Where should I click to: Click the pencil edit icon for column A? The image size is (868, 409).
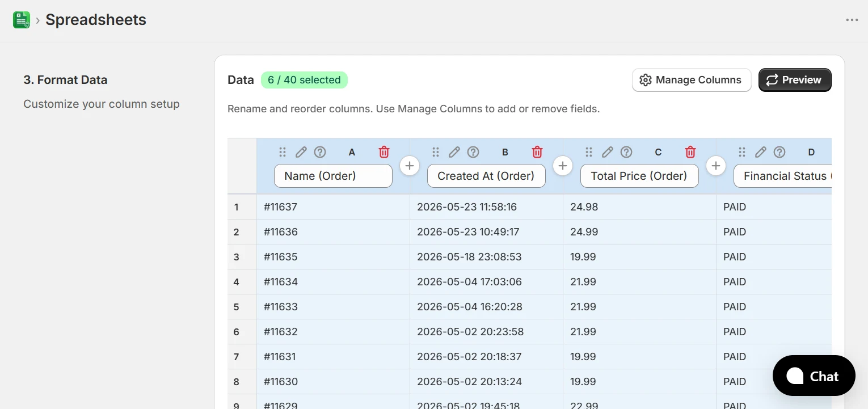tap(301, 152)
